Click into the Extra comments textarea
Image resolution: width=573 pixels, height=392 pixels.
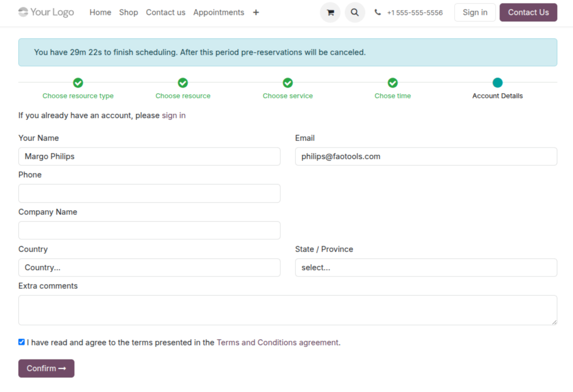pos(288,310)
